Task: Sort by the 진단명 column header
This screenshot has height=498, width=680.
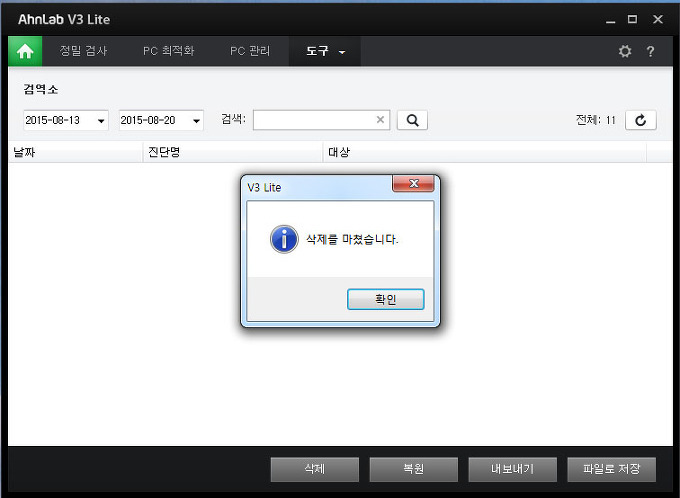Action: point(233,152)
